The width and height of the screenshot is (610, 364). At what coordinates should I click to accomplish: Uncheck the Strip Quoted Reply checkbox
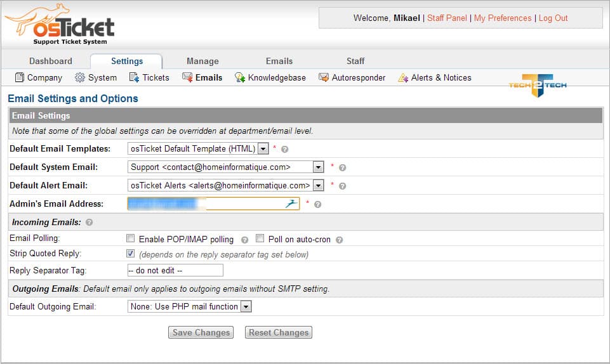131,254
